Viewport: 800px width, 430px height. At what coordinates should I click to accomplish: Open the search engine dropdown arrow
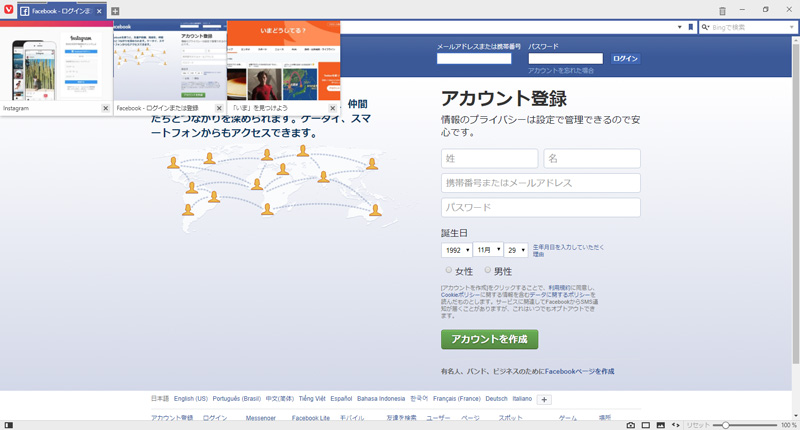(791, 27)
